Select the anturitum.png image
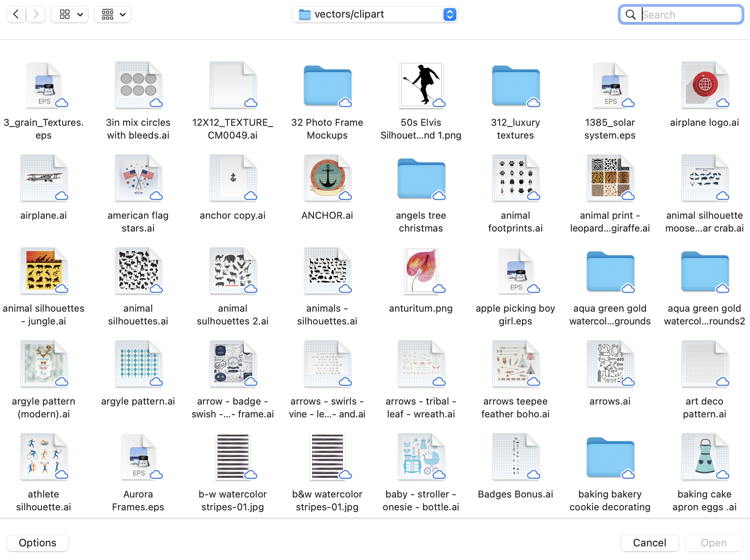750x560 pixels. click(x=421, y=272)
